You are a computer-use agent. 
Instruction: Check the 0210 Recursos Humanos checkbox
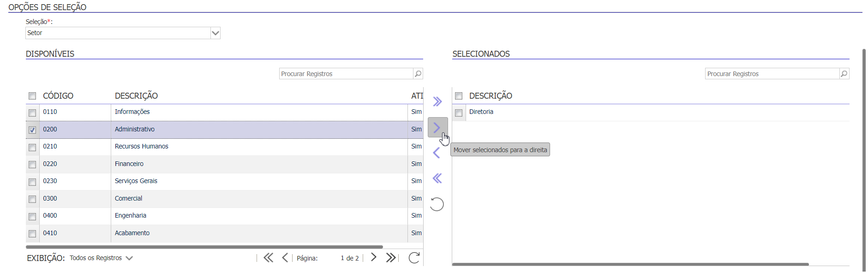coord(32,148)
